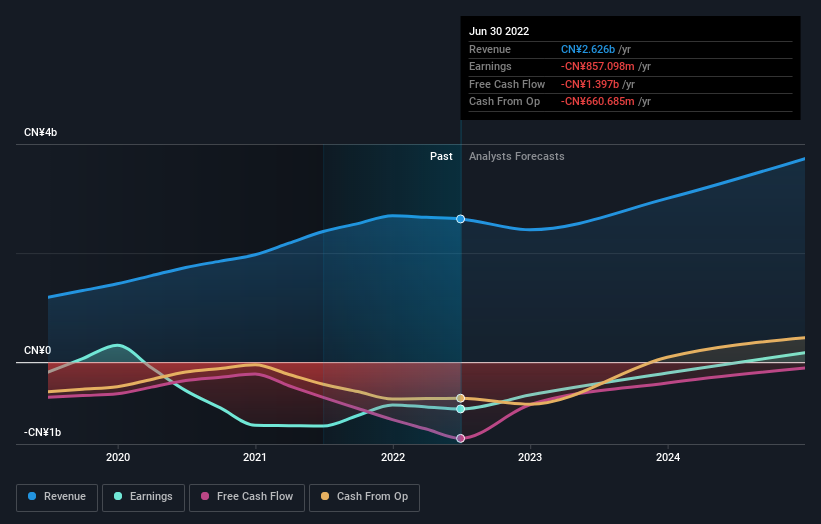Click the -CN¥1.397b free cash flow value
The height and width of the screenshot is (524, 821).
pyautogui.click(x=590, y=84)
